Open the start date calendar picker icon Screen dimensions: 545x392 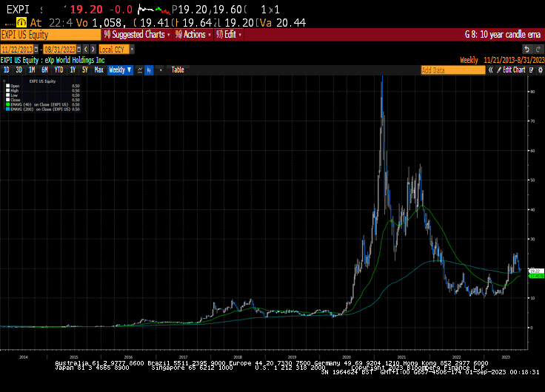point(36,50)
